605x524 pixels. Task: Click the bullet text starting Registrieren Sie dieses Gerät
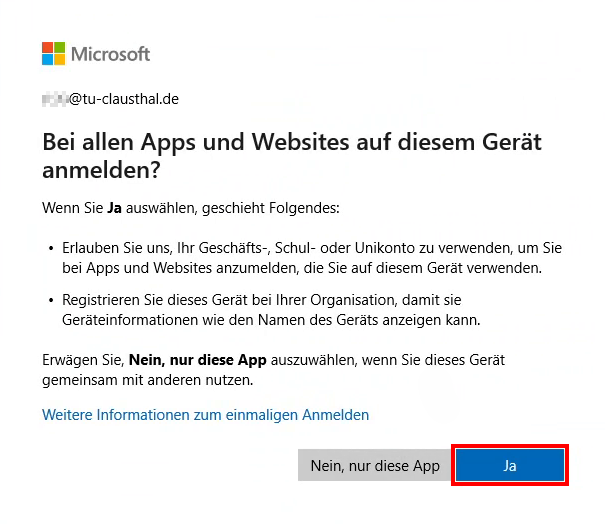pyautogui.click(x=271, y=310)
